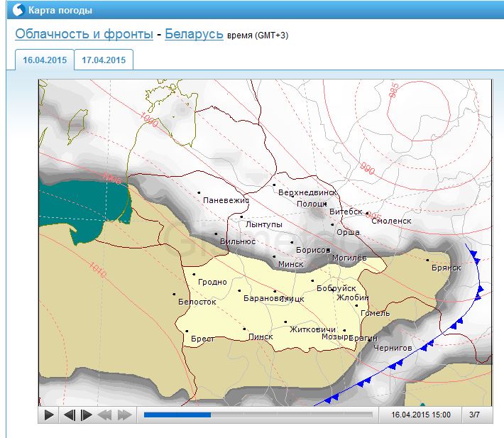The height and width of the screenshot is (438, 504).
Task: Step forward one frame in animation
Action: pyautogui.click(x=86, y=415)
